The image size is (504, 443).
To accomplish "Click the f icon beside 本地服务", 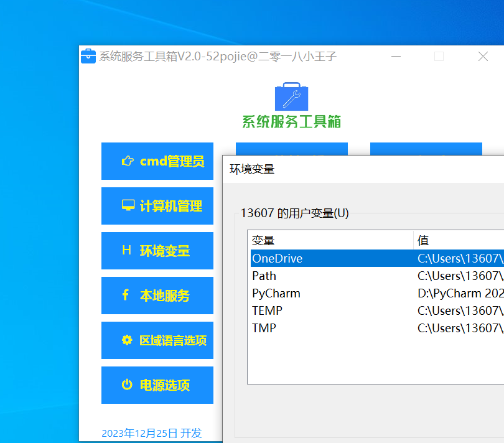I will pos(125,296).
